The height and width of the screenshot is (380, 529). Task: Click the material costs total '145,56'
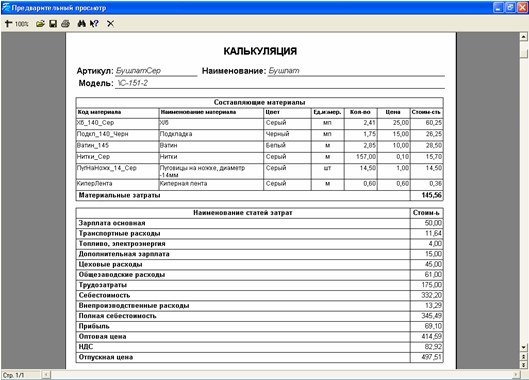(x=431, y=195)
